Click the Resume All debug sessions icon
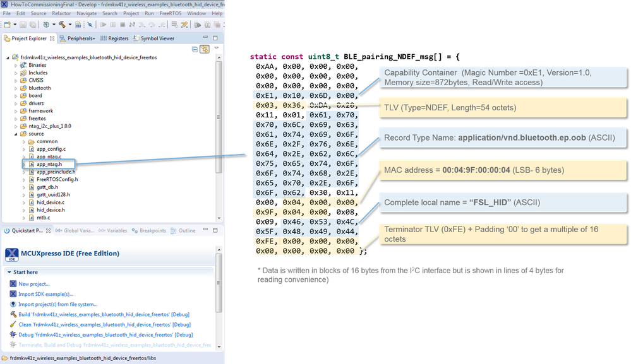The height and width of the screenshot is (364, 631). pyautogui.click(x=198, y=25)
